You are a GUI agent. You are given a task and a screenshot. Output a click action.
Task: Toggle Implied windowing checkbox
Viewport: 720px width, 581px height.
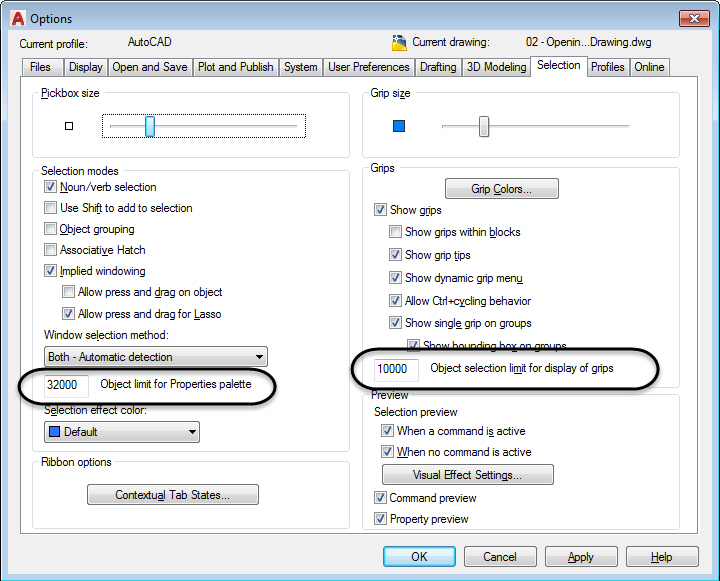click(50, 271)
